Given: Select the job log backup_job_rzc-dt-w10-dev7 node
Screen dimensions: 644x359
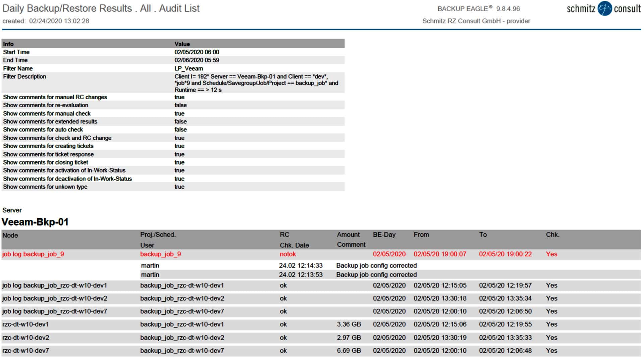Looking at the screenshot, I should 55,311.
